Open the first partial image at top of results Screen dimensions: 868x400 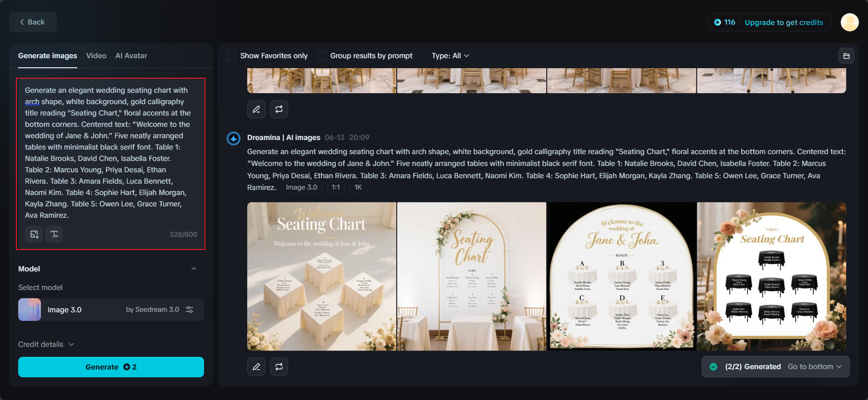(322, 81)
